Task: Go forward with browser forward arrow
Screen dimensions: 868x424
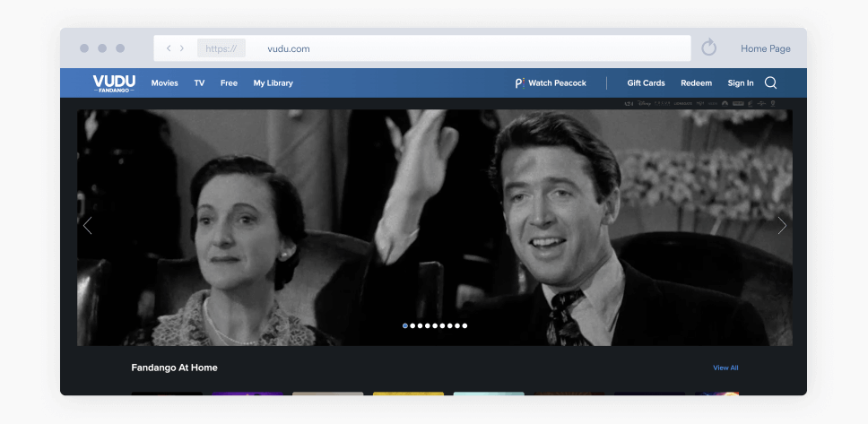Action: (181, 48)
